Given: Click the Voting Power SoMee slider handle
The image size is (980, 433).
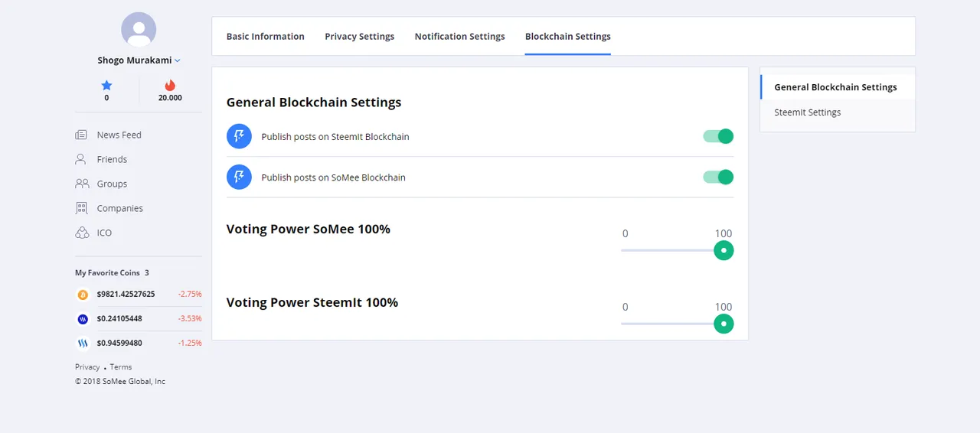Looking at the screenshot, I should [x=724, y=250].
